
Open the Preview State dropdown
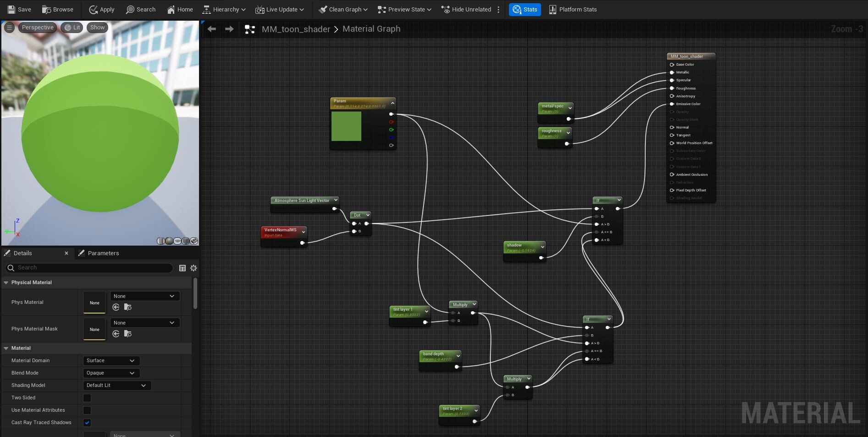coord(404,9)
